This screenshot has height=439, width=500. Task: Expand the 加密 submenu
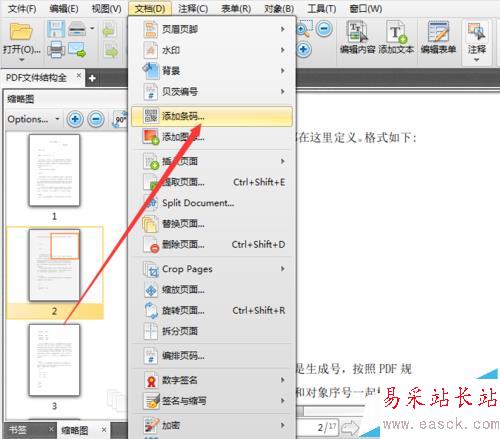(212, 425)
